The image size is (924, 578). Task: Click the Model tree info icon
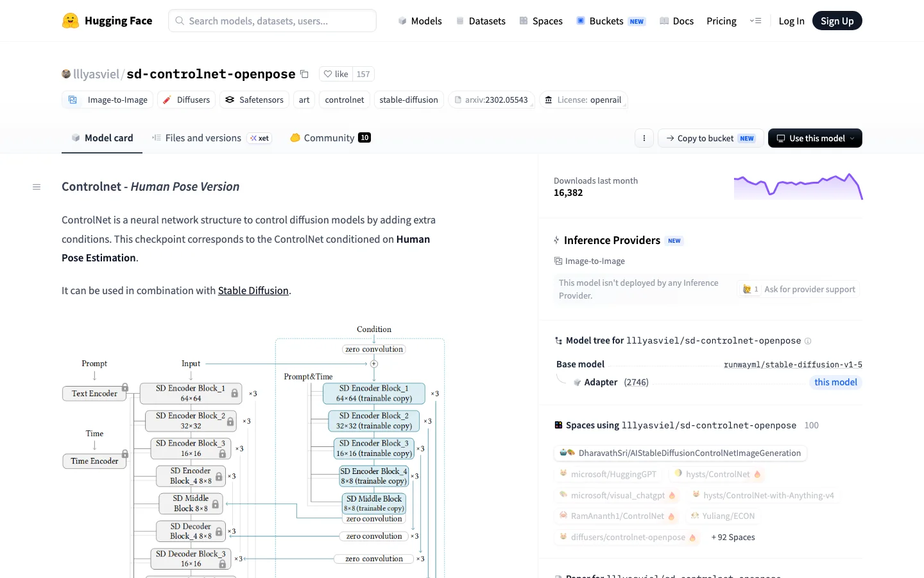(808, 341)
